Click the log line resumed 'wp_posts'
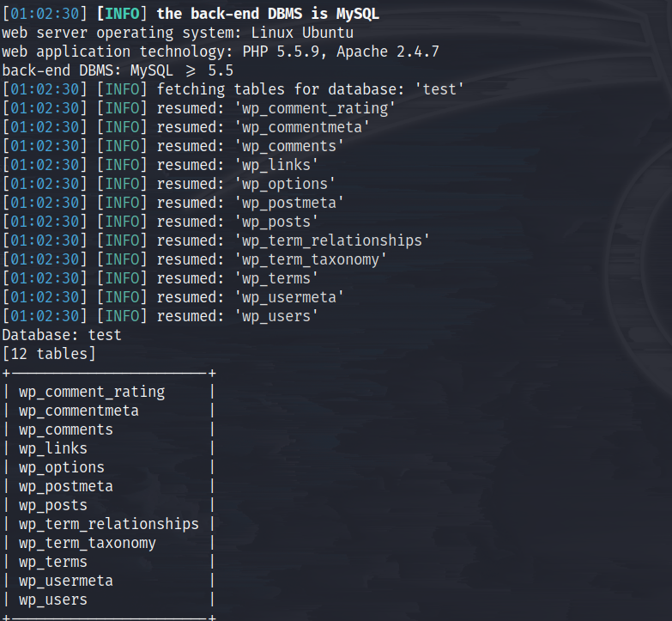672x621 pixels. 160,222
